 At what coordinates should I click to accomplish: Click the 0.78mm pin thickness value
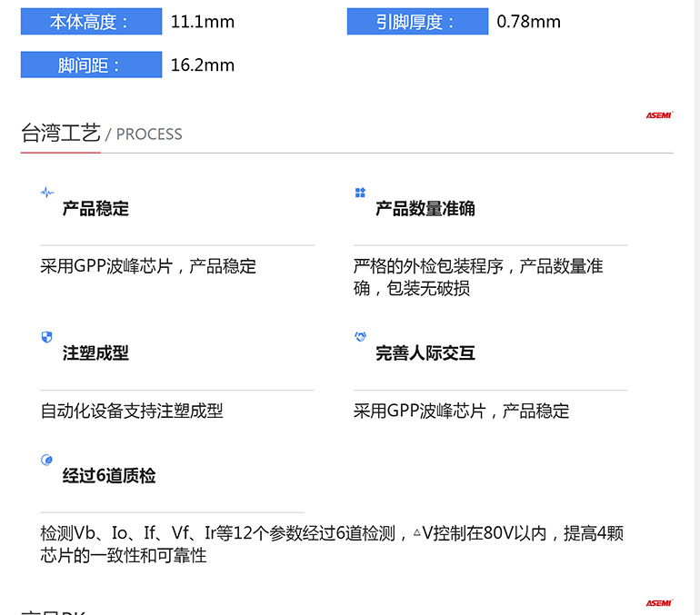(528, 22)
